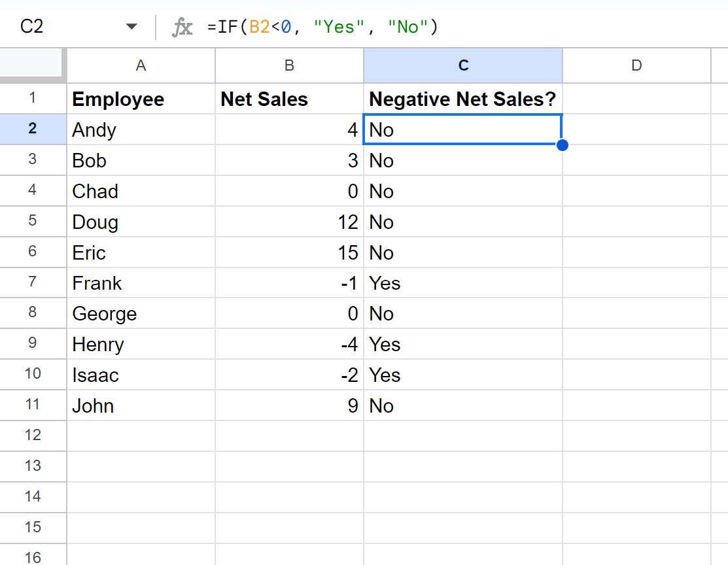The image size is (728, 565).
Task: Click the fill handle on cell C2
Action: click(562, 145)
